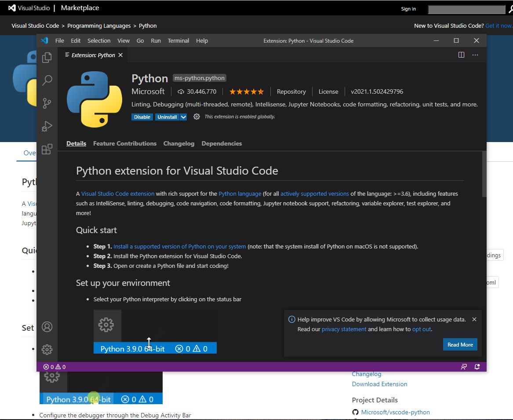Open the Install a supported version link

180,246
